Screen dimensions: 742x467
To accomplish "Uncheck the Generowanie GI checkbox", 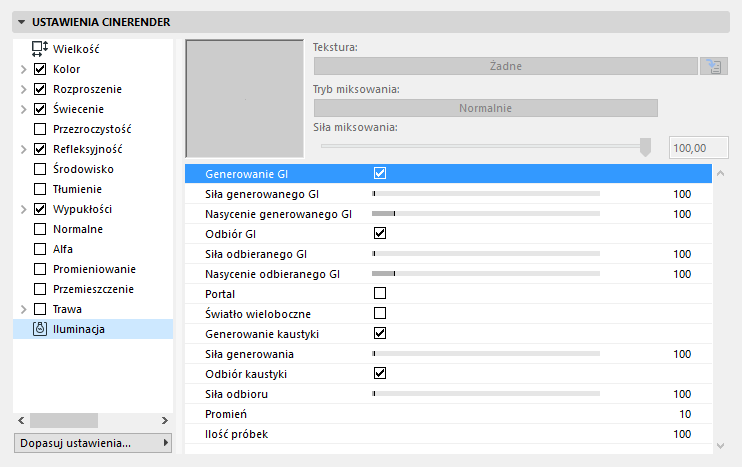I will (x=380, y=173).
